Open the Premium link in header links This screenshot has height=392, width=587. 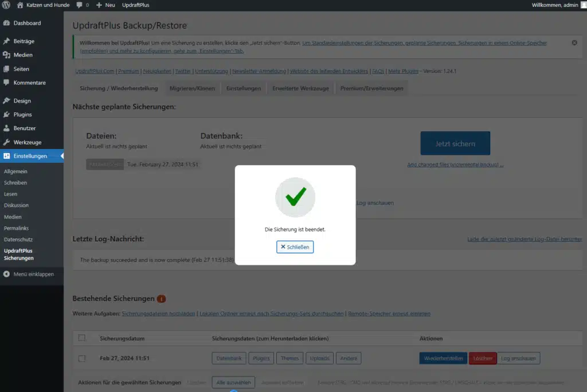tap(128, 71)
